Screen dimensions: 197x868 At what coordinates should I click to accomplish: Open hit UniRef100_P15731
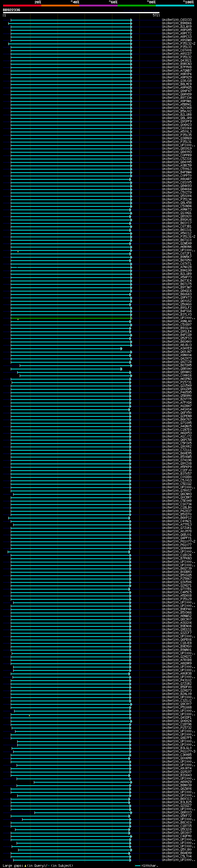tap(176, 382)
